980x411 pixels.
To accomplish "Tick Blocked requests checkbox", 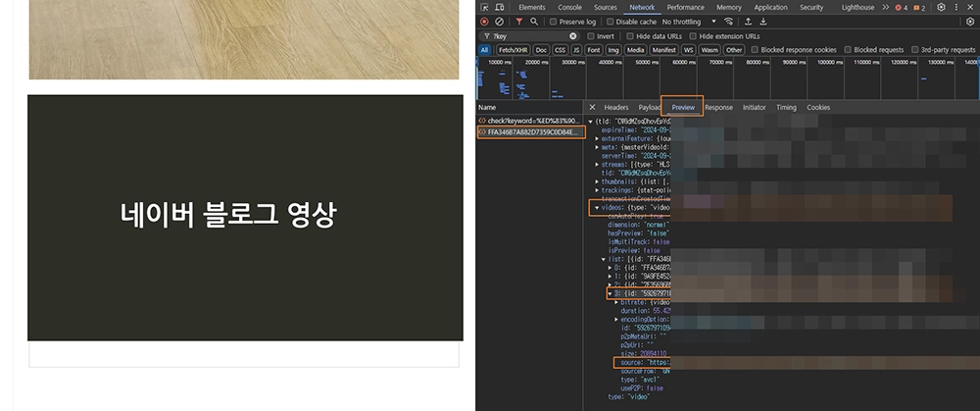I will tap(848, 49).
